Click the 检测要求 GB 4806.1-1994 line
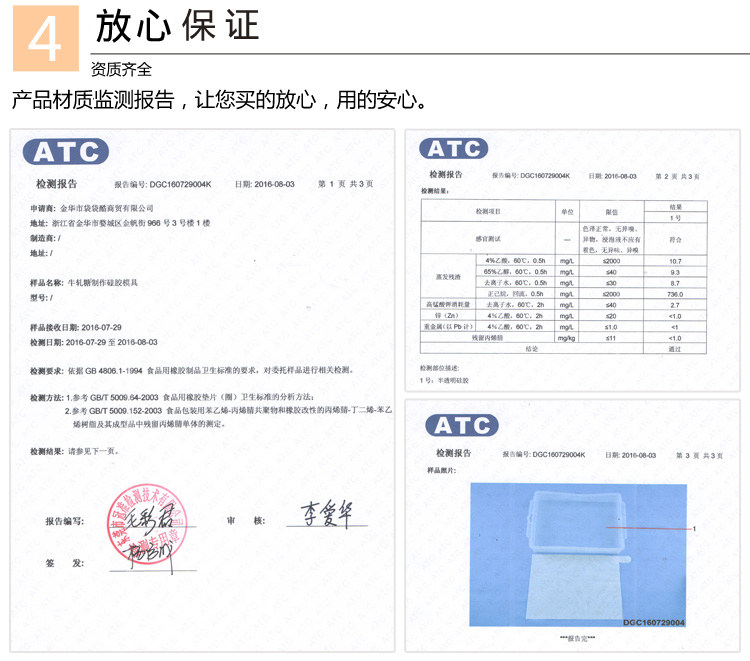The image size is (750, 661). [x=191, y=370]
